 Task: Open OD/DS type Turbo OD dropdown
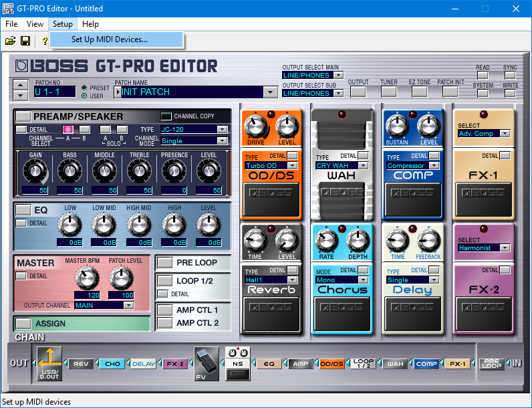click(292, 166)
